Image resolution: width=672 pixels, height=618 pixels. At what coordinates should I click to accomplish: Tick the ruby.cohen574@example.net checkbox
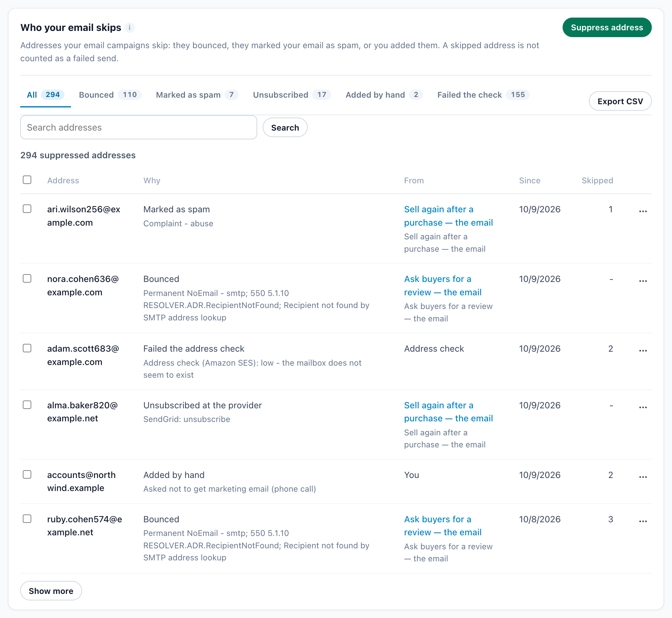(x=27, y=519)
